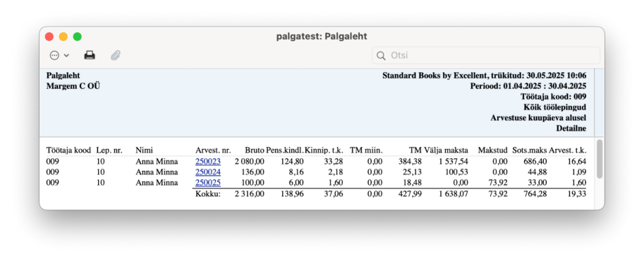Maximize the Palgaleht window with green button
Viewport: 644px width, 262px height.
click(x=77, y=37)
